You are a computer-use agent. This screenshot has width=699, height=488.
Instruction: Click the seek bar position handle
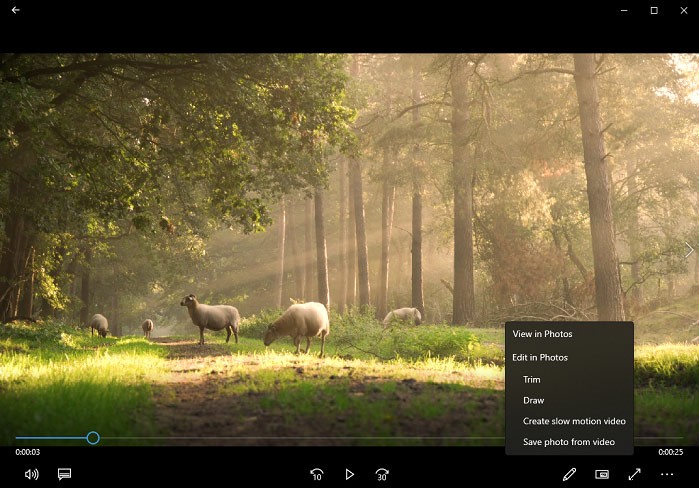click(93, 438)
